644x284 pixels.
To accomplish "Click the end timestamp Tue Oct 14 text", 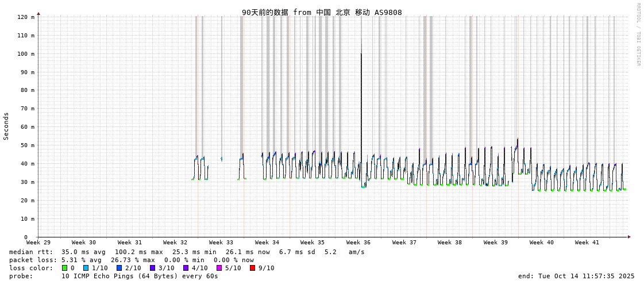I will coord(576,276).
